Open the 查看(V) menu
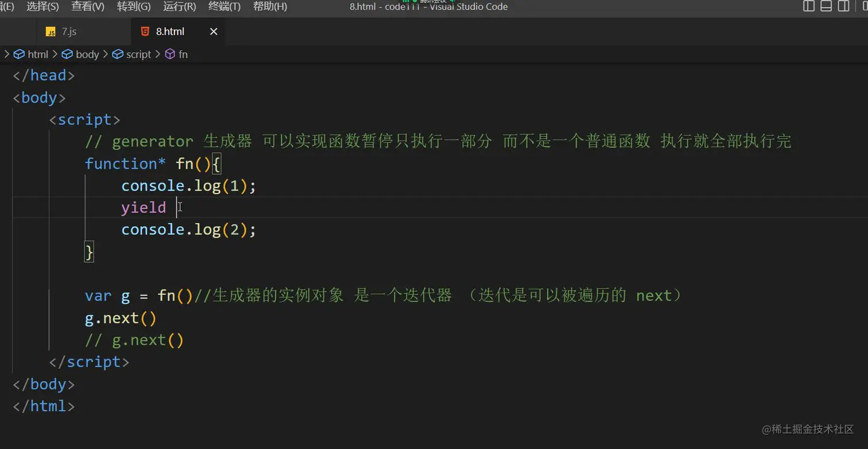Viewport: 868px width, 449px height. pyautogui.click(x=88, y=6)
